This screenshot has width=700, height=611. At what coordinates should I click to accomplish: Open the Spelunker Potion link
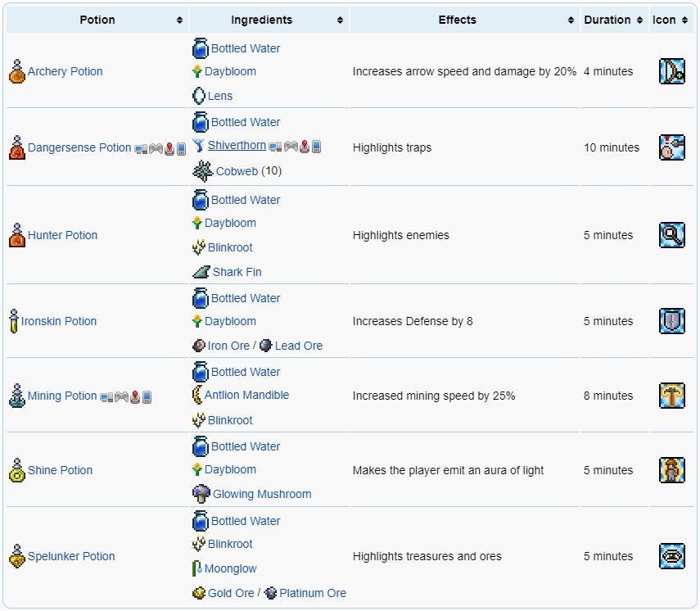tap(71, 556)
